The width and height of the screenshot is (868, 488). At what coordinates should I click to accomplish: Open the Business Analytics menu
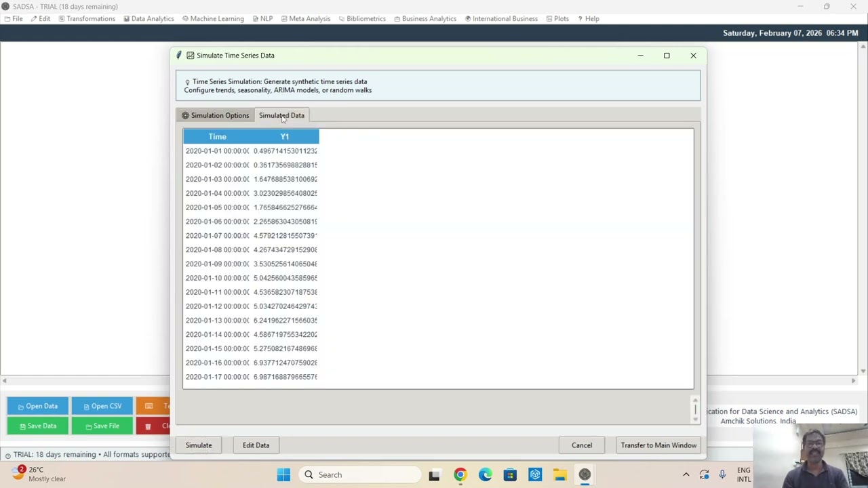[425, 18]
